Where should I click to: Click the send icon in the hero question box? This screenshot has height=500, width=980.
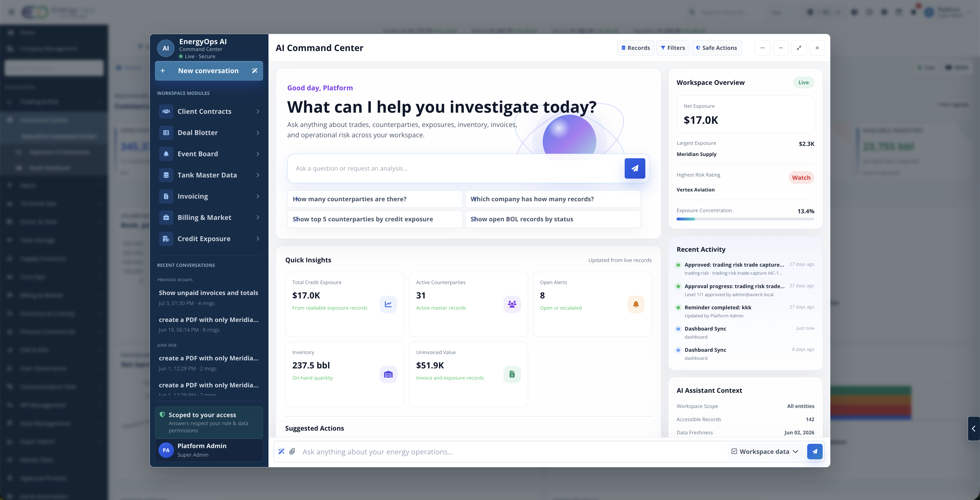coord(635,168)
